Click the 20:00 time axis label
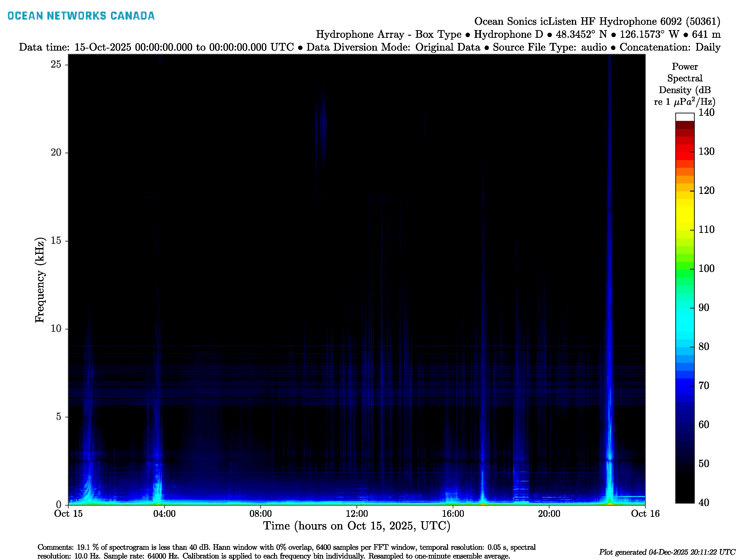This screenshot has height=560, width=747. click(549, 514)
